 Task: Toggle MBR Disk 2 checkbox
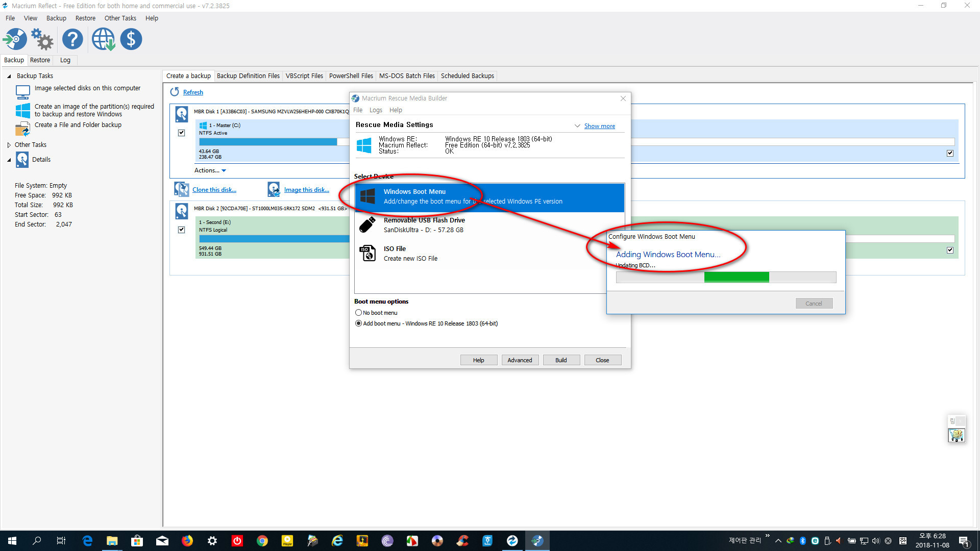click(x=181, y=230)
